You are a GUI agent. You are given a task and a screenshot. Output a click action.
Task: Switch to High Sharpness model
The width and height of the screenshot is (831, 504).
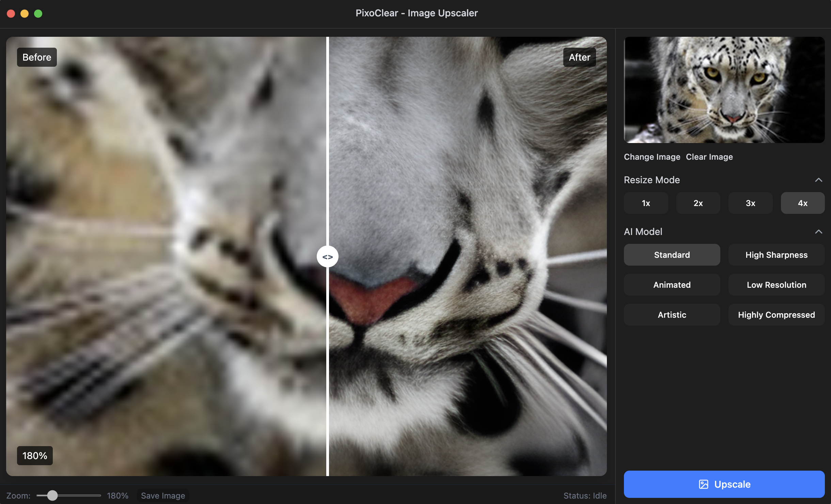pyautogui.click(x=776, y=255)
